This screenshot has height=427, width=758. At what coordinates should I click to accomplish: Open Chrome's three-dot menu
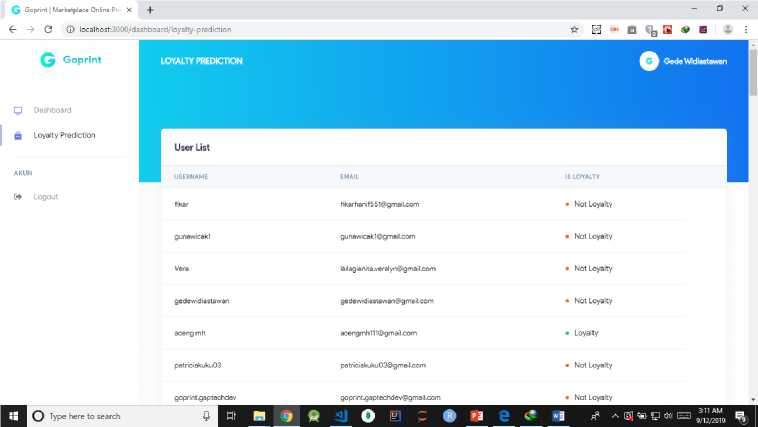coord(746,29)
